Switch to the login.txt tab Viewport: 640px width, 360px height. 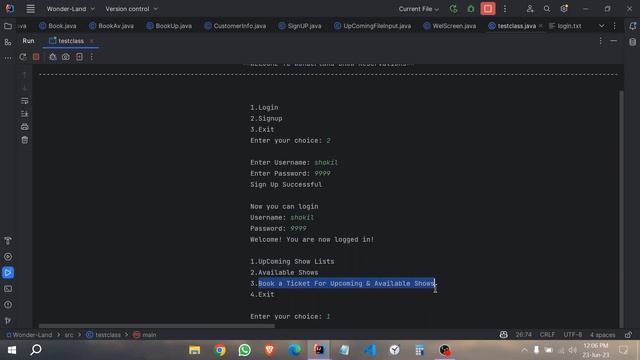[x=565, y=26]
